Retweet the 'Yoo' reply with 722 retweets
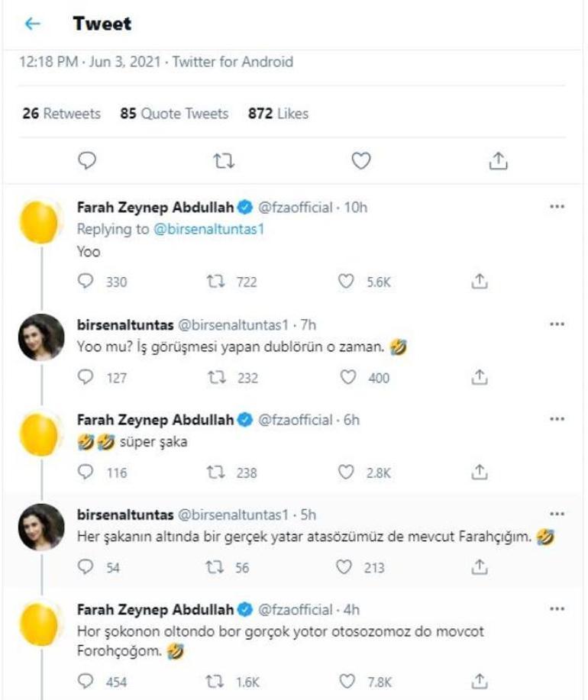 [215, 282]
